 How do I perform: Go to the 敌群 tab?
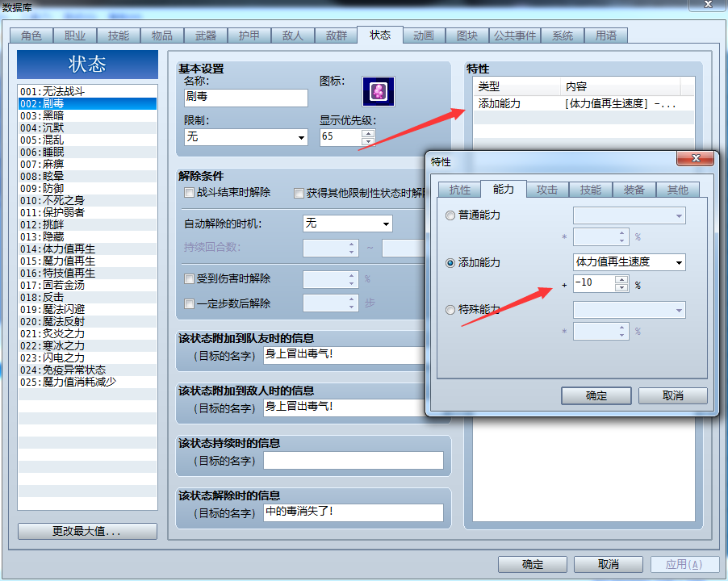point(336,36)
